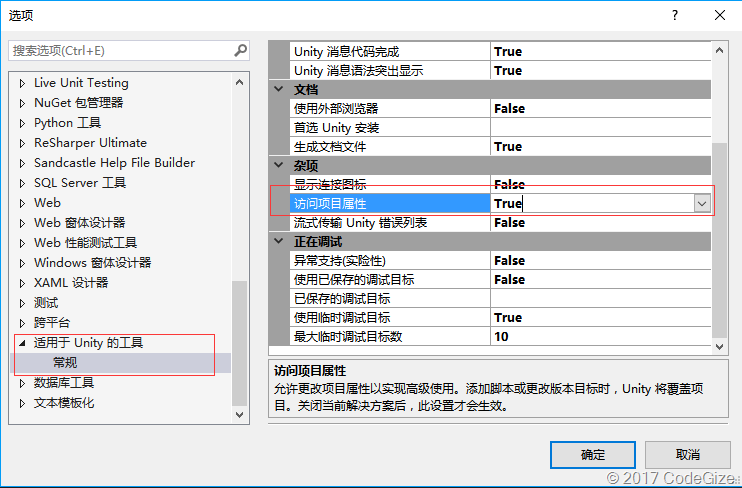Collapse the 文档 property category

pos(279,89)
